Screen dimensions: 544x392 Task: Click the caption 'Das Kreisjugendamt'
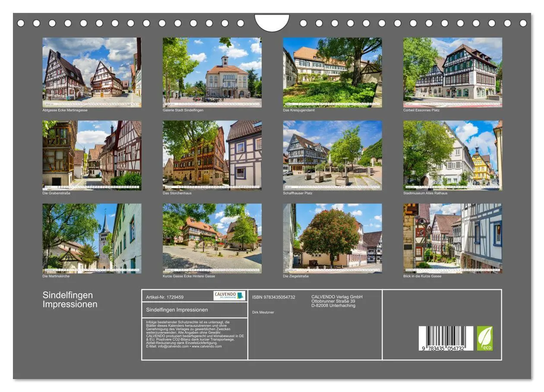[299, 110]
